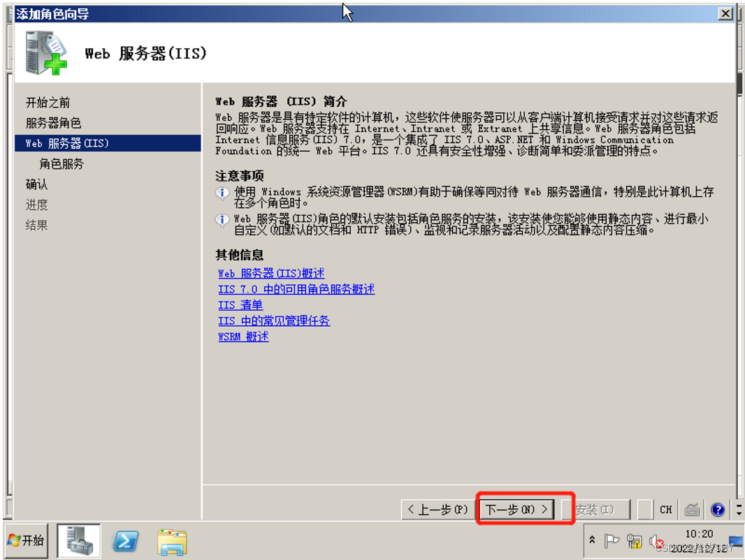Screen dimensions: 745x560
Task: Click the greyed-out 安装(I) install button
Action: pyautogui.click(x=595, y=509)
